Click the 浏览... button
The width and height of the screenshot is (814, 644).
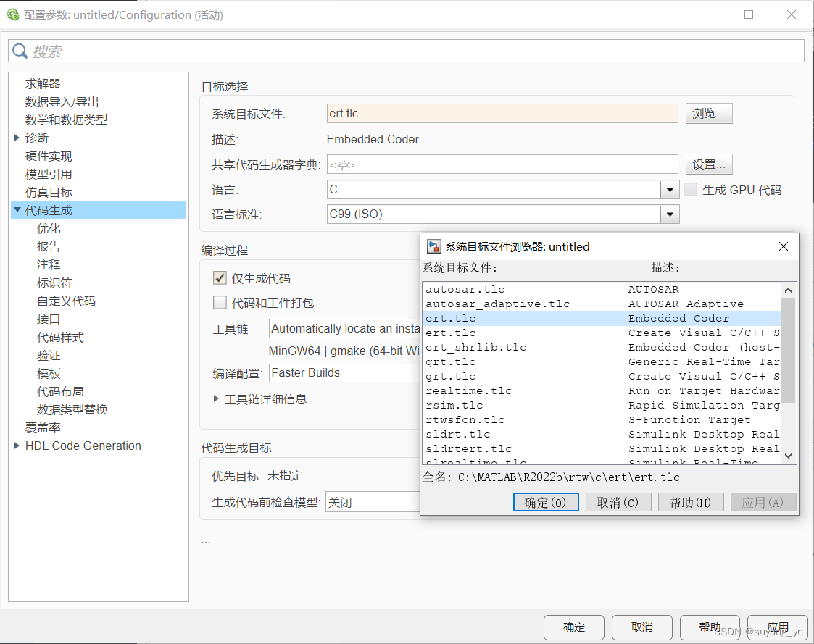point(709,114)
